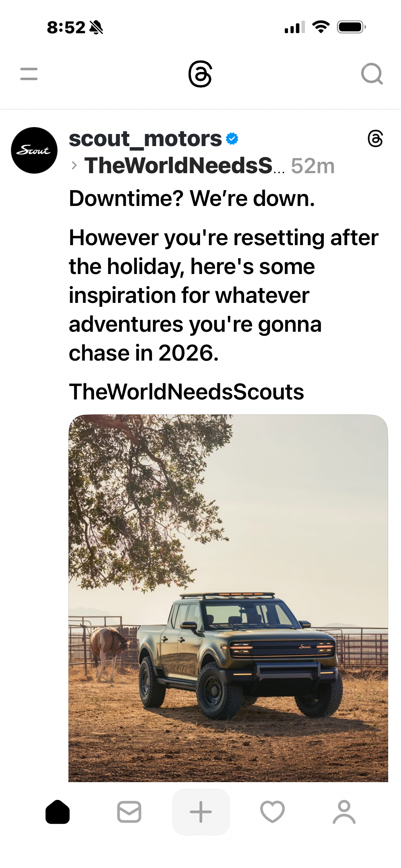Open the TheWorldNeedsS... topic tag

pos(184,166)
